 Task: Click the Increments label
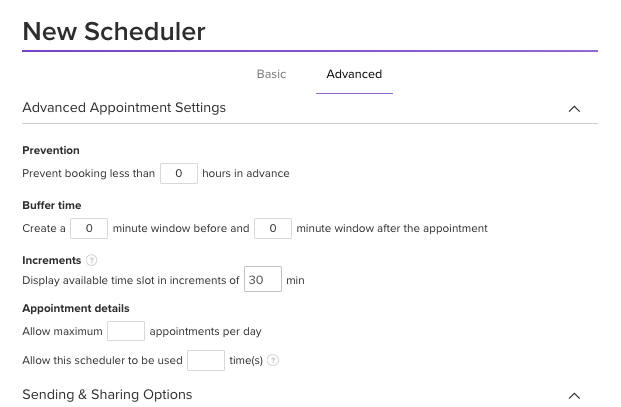point(52,260)
